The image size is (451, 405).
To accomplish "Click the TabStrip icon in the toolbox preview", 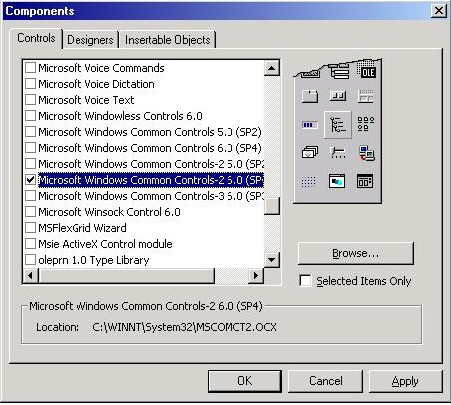I will point(310,96).
